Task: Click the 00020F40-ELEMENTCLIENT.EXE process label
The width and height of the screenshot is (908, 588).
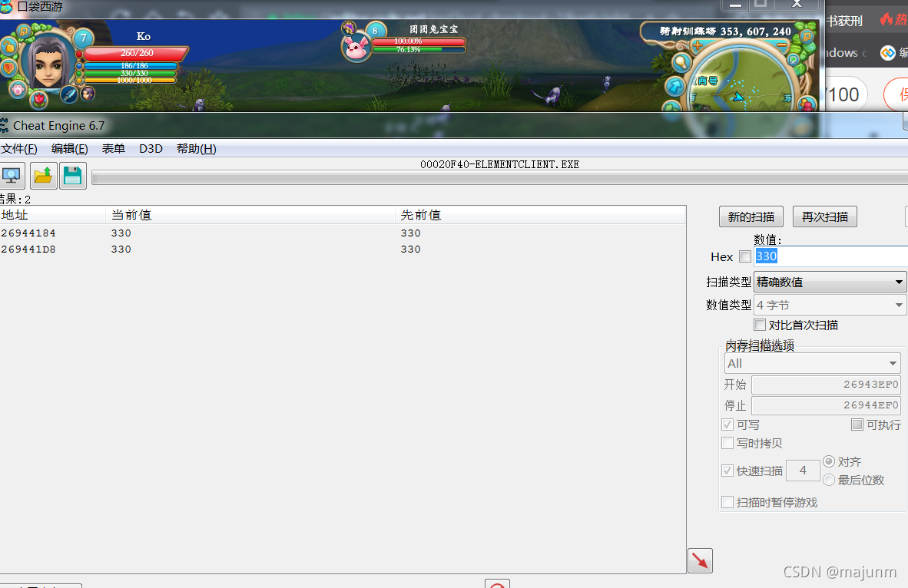Action: [500, 164]
